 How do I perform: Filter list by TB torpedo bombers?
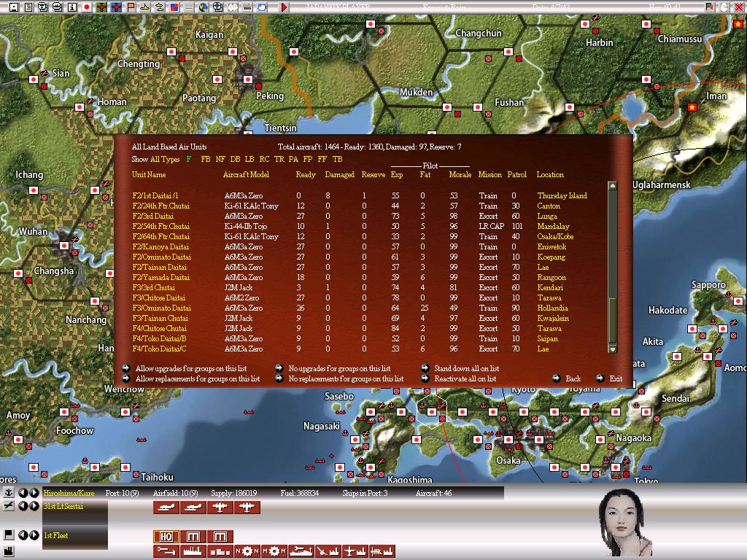(337, 159)
